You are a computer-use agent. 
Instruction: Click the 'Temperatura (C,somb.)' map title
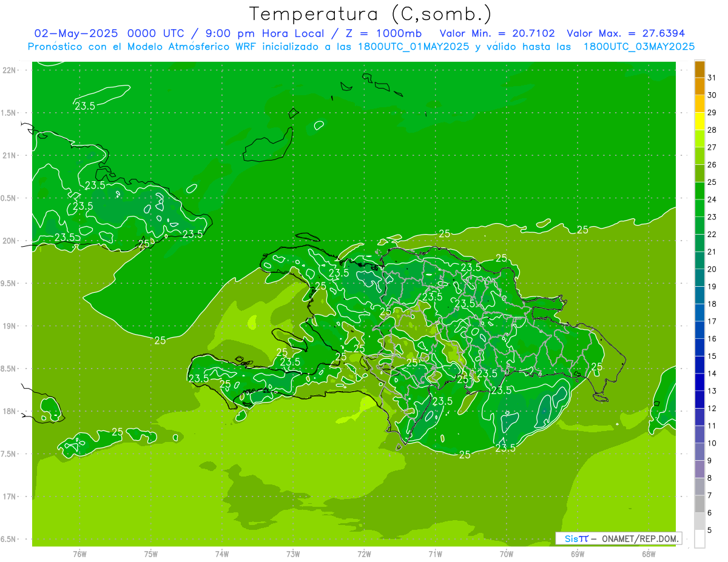click(370, 14)
